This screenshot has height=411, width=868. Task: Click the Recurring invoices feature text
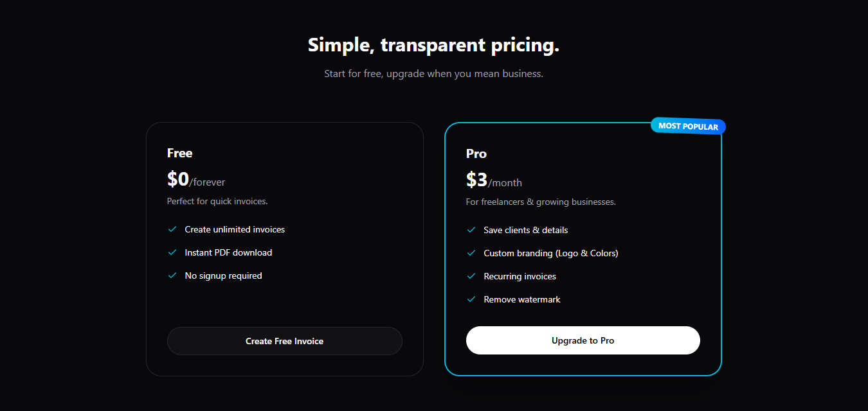pos(520,276)
